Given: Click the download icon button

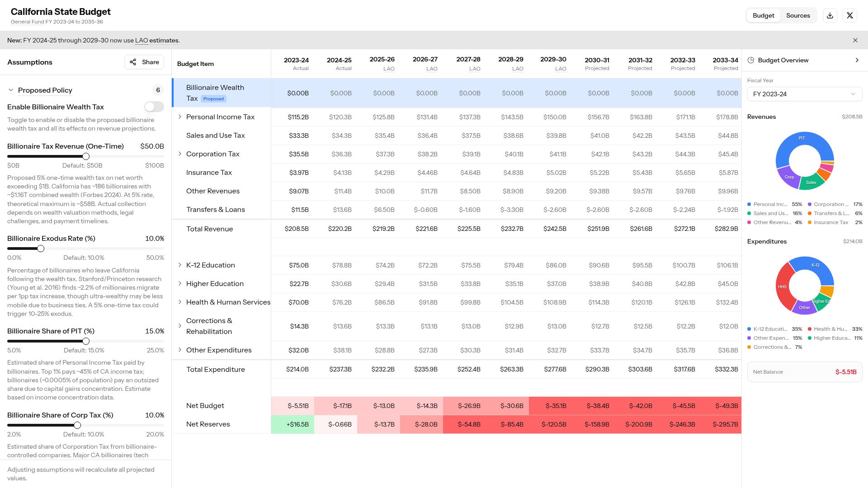Looking at the screenshot, I should (x=830, y=15).
